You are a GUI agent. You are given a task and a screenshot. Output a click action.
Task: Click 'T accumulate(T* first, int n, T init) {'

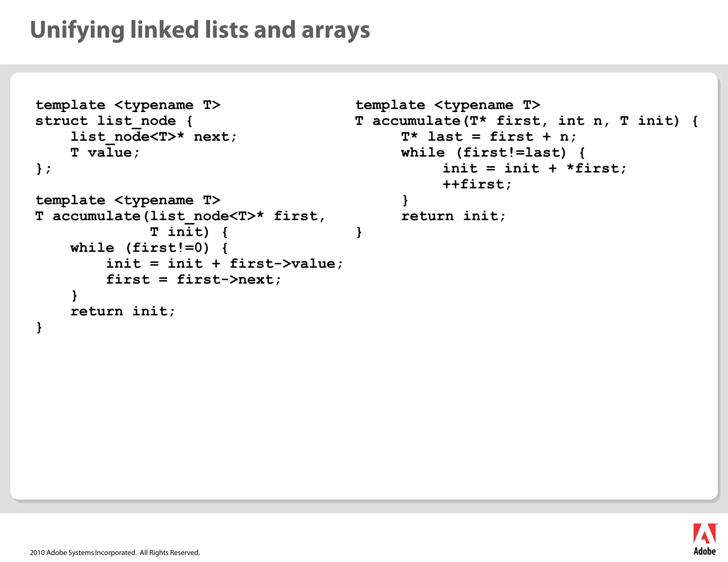[x=527, y=121]
